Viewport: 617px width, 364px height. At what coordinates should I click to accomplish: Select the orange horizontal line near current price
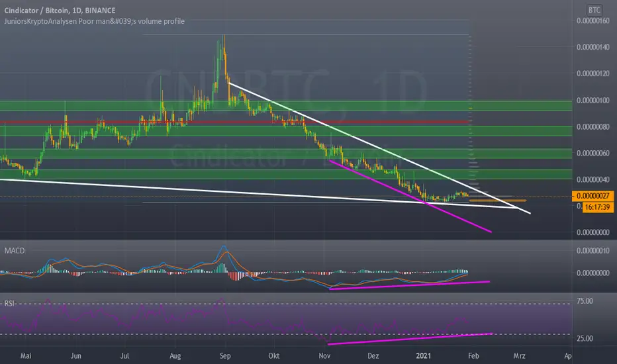click(498, 201)
